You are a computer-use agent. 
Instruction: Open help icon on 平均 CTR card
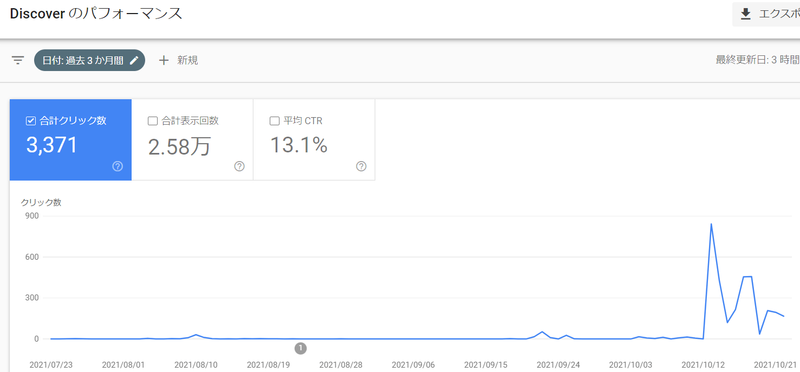(361, 166)
